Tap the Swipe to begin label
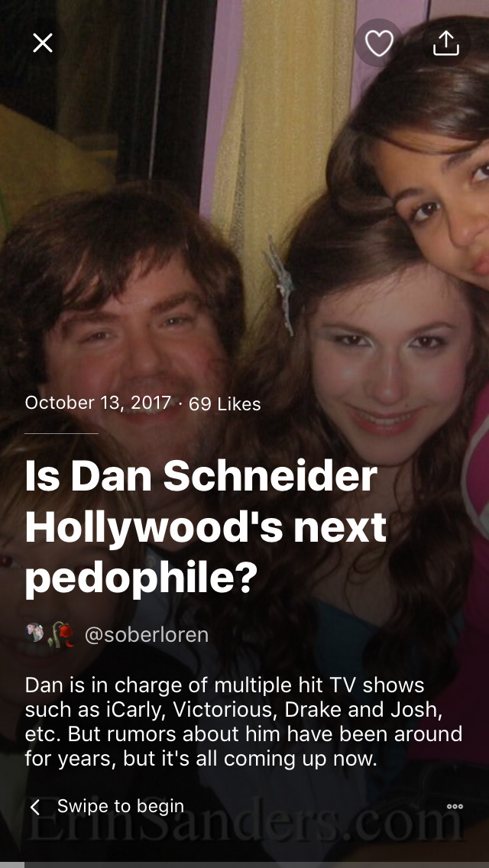The image size is (489, 868). click(x=120, y=806)
